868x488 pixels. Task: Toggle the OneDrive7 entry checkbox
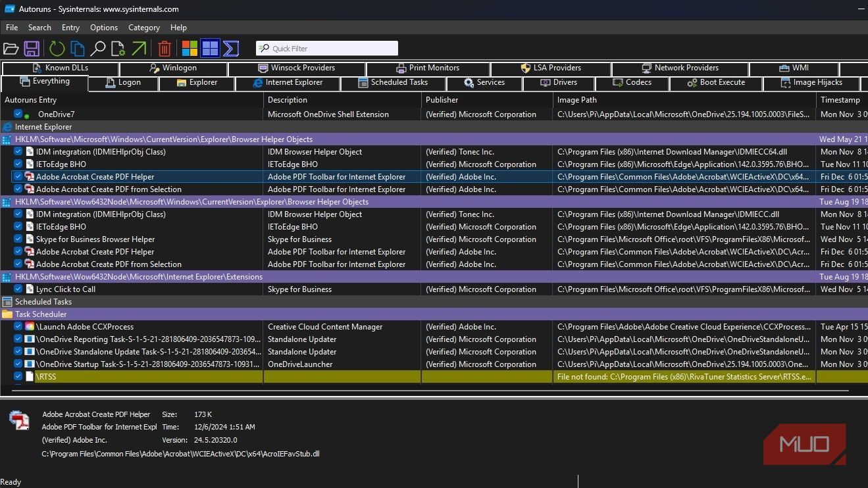tap(18, 114)
